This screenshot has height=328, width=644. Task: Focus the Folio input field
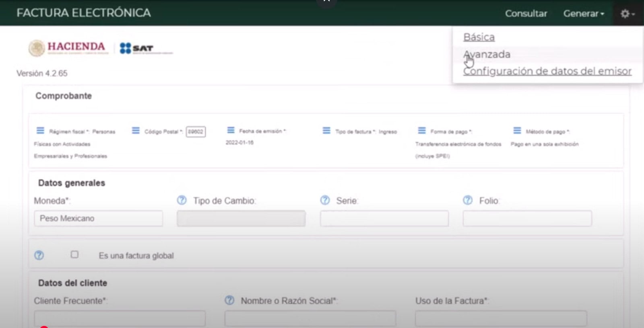click(527, 219)
